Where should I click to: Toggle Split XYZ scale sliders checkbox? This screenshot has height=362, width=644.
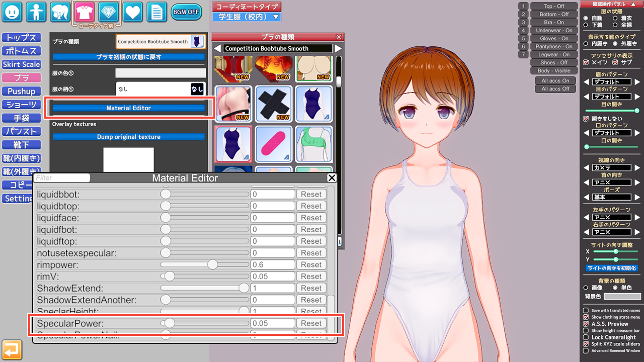[586, 344]
